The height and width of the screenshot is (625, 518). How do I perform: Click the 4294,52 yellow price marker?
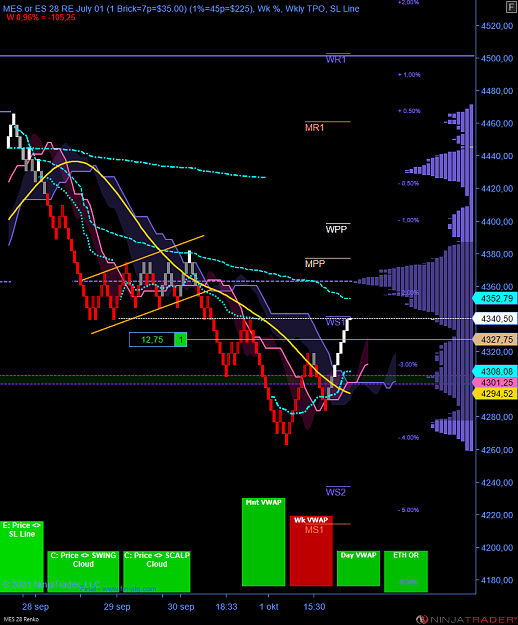pos(494,394)
